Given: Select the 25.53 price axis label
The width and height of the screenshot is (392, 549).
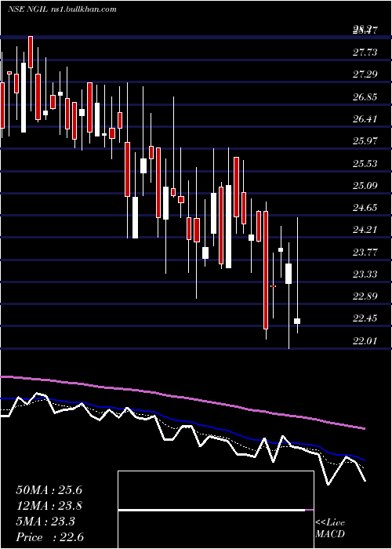Looking at the screenshot, I should [365, 163].
